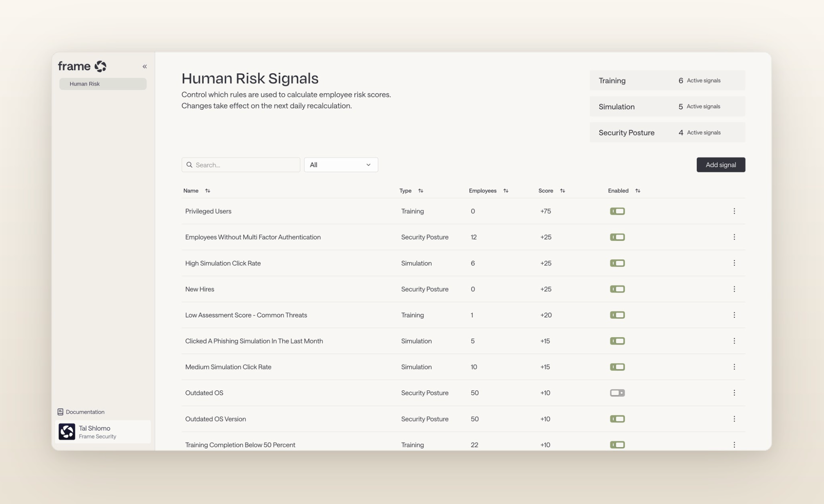824x504 pixels.
Task: Open the three-dot menu for New Hires
Action: click(734, 289)
